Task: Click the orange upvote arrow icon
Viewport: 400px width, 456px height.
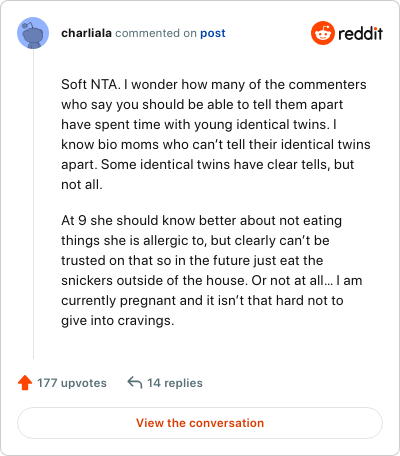Action: tap(25, 383)
